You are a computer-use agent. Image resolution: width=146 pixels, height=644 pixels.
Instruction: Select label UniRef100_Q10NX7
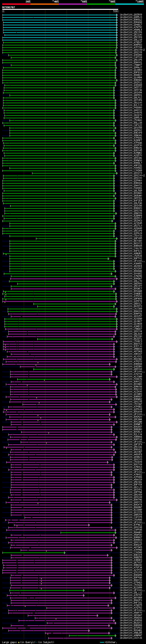tap(131, 321)
